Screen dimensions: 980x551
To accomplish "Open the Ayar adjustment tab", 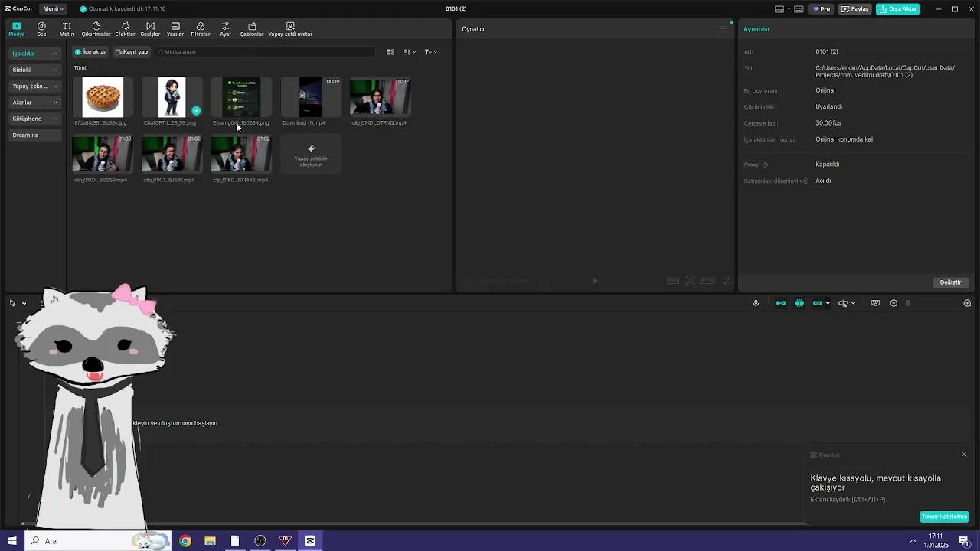I will 225,29.
